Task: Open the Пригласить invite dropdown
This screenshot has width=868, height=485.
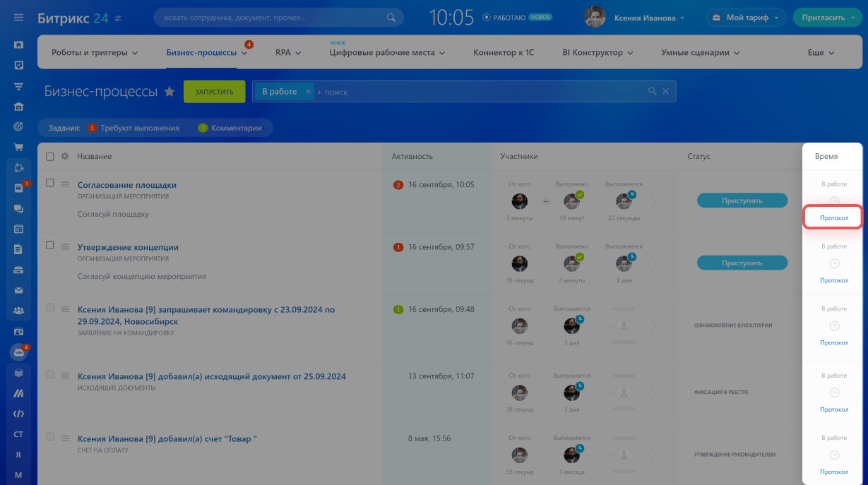Action: click(828, 18)
